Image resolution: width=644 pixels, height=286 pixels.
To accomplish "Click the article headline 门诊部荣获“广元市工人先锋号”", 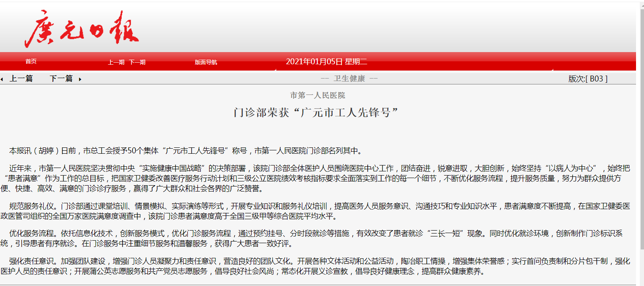I will [315, 113].
